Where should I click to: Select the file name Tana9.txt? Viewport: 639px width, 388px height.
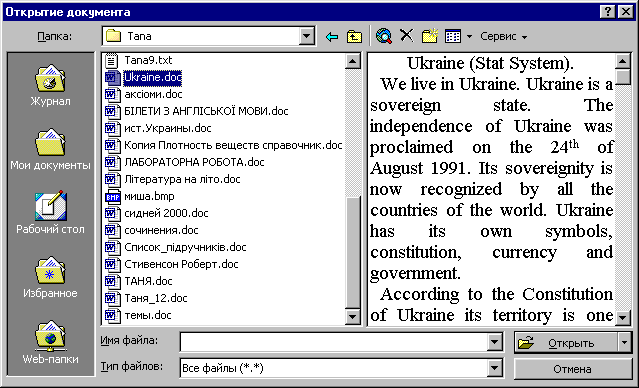148,60
